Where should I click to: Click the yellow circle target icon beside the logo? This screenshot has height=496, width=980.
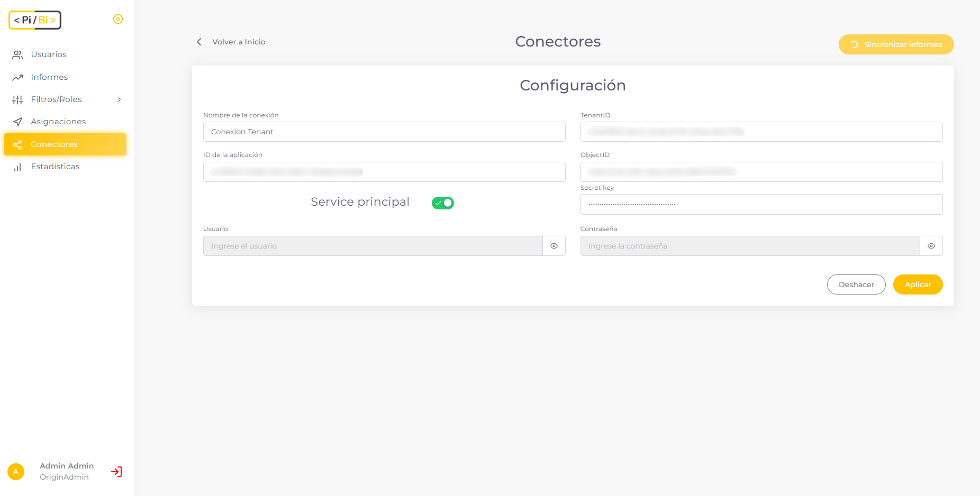tap(118, 19)
